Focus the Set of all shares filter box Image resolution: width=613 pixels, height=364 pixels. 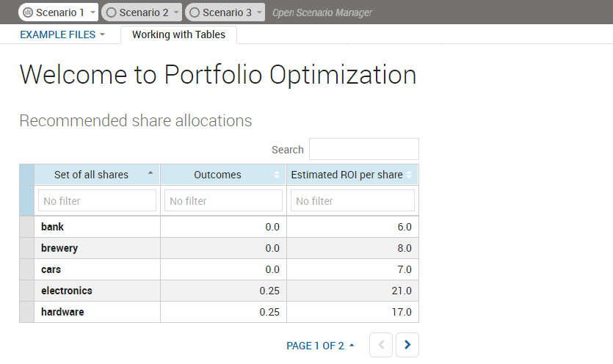click(x=97, y=200)
